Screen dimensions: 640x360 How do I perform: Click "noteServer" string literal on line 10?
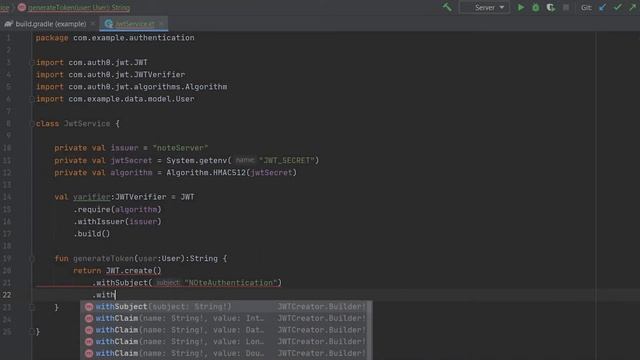[x=180, y=148]
